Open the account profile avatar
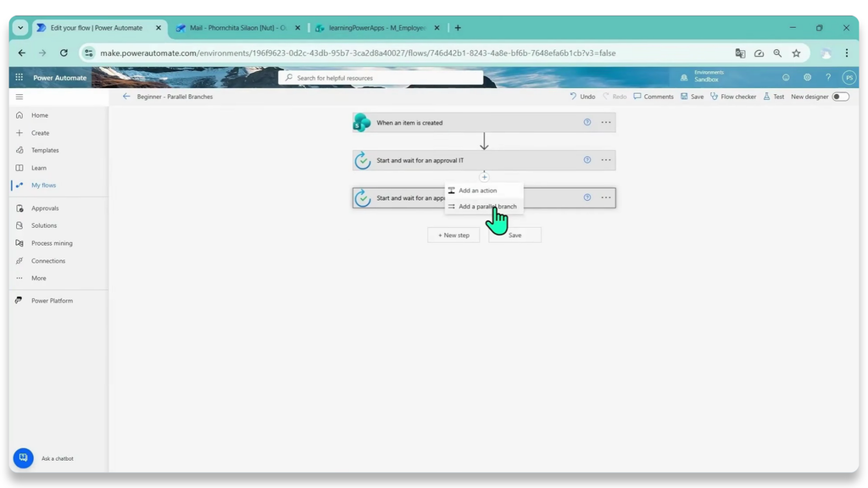Image resolution: width=868 pixels, height=488 pixels. tap(849, 77)
